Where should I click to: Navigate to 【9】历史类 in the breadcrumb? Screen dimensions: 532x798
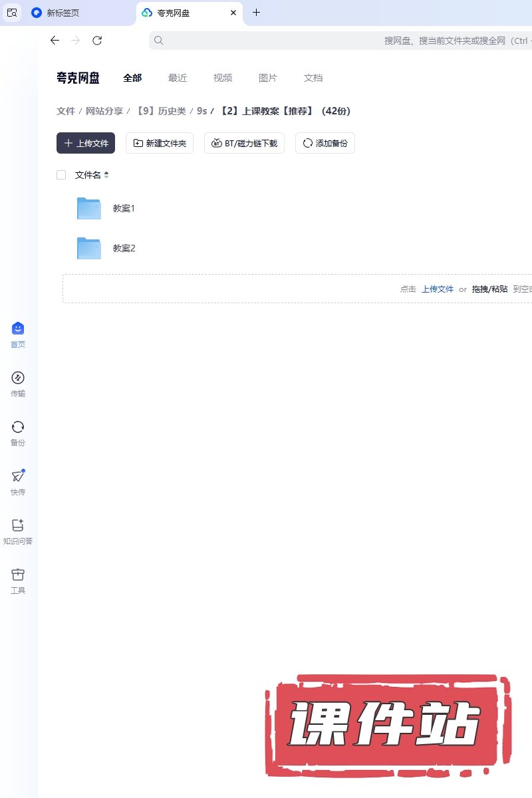160,111
